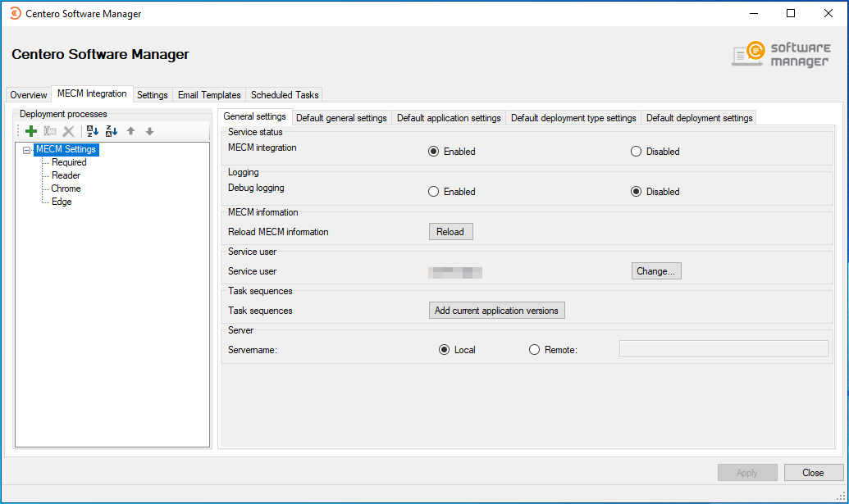Select the General settings sub-tab

pos(254,116)
